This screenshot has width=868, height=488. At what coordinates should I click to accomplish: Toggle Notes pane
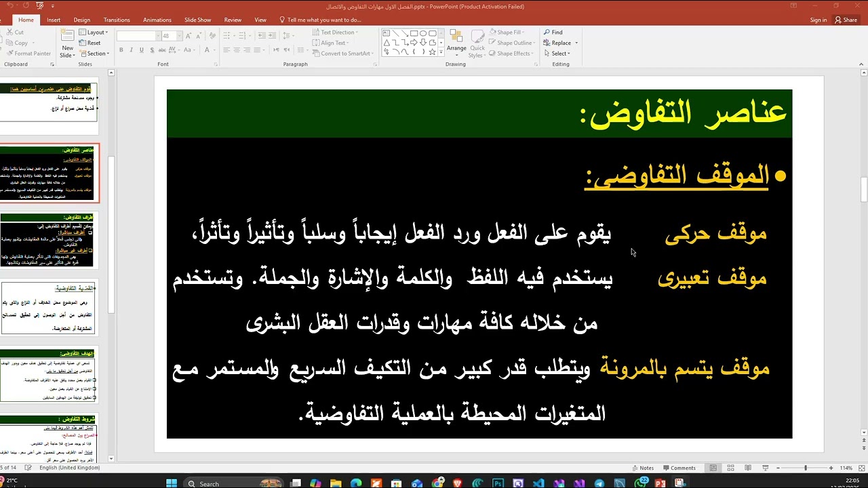(x=643, y=468)
